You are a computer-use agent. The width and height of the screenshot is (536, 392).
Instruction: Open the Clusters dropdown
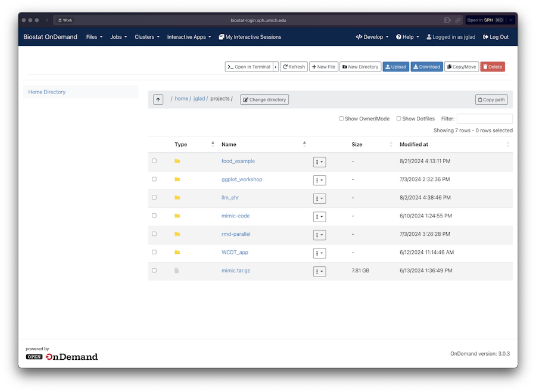point(147,36)
